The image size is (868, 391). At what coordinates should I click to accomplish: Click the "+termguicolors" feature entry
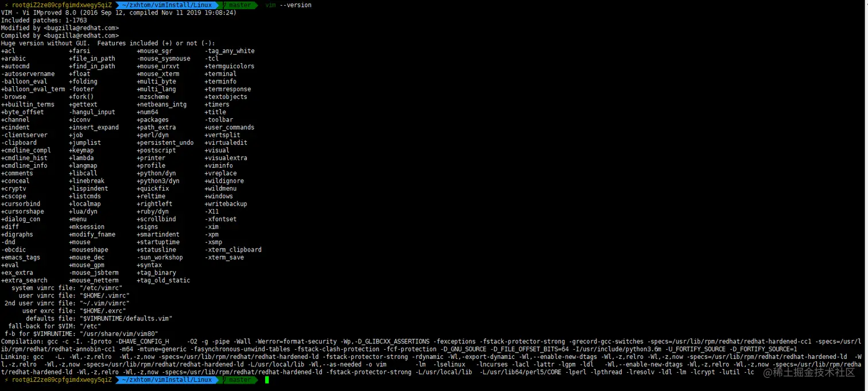click(x=230, y=66)
